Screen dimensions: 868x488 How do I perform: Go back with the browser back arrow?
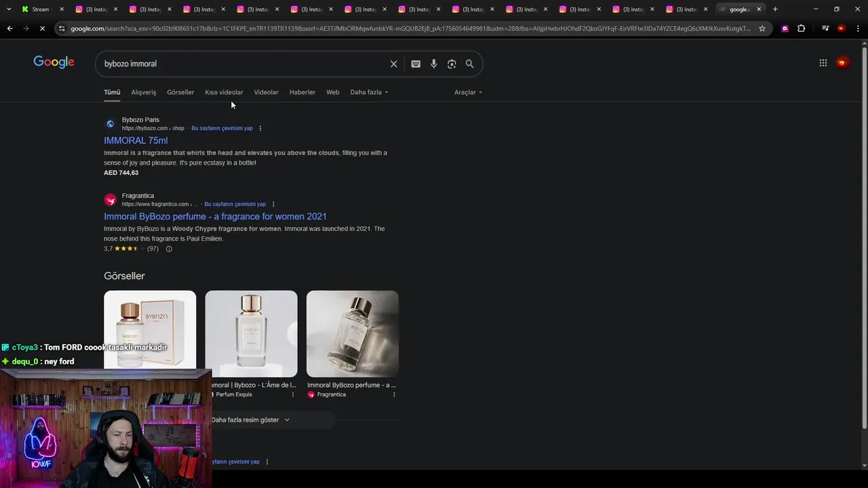(x=9, y=28)
